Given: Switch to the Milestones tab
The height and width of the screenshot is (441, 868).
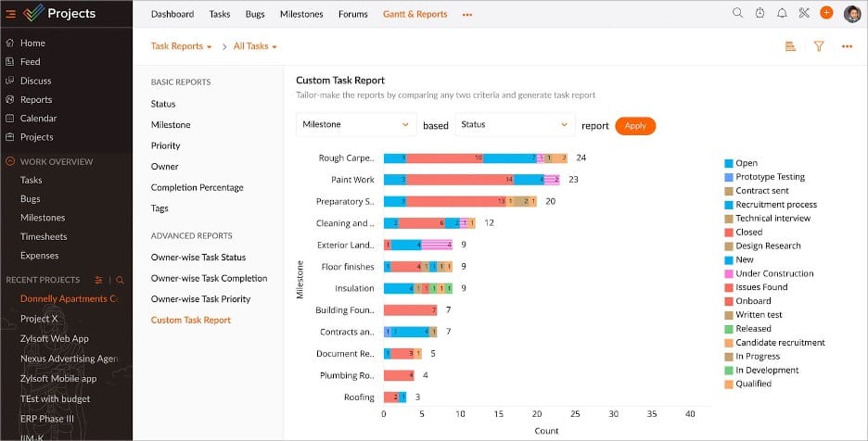Looking at the screenshot, I should point(301,14).
